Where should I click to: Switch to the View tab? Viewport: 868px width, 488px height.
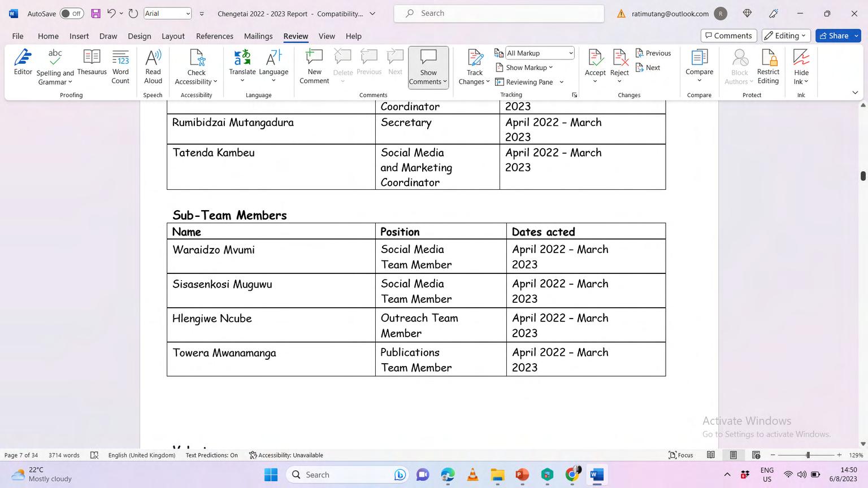(x=327, y=36)
